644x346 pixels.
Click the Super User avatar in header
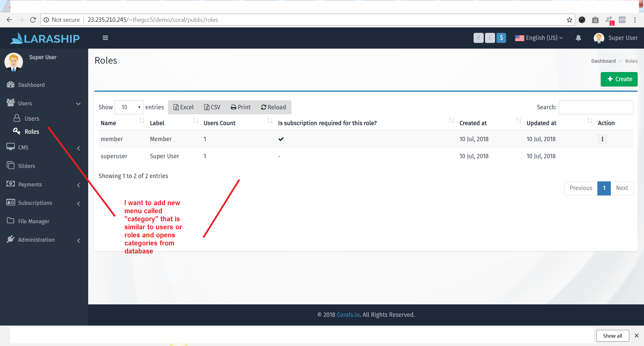pos(599,38)
